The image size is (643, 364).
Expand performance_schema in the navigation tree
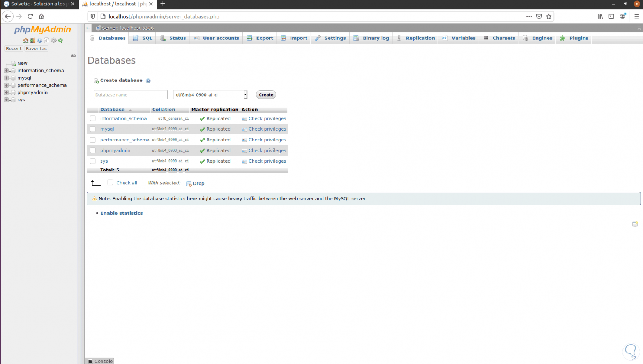tap(6, 85)
